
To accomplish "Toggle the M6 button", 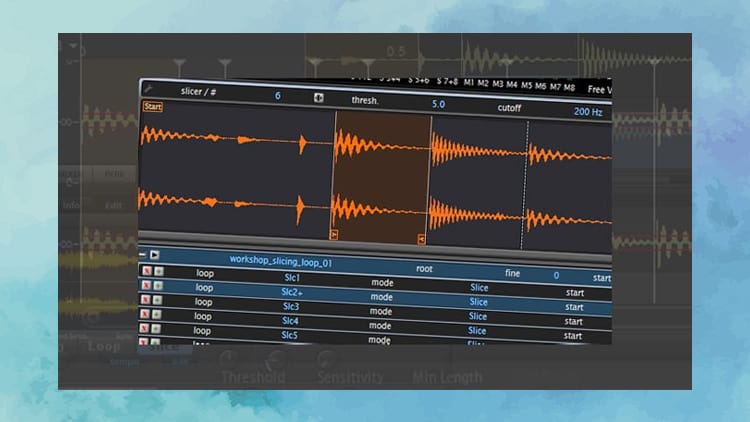I will click(x=540, y=86).
